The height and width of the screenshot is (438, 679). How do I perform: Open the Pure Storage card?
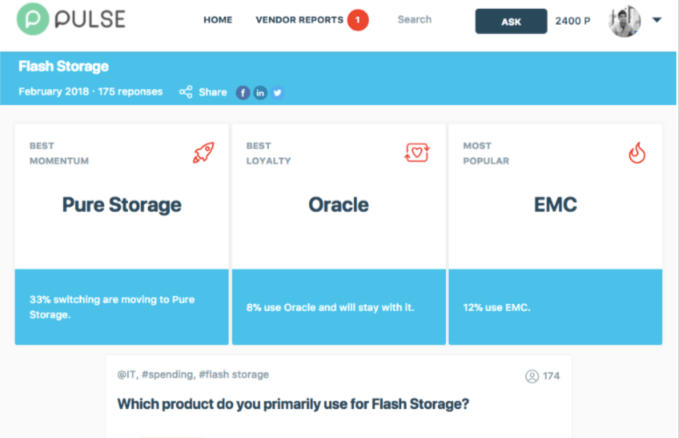pos(122,205)
